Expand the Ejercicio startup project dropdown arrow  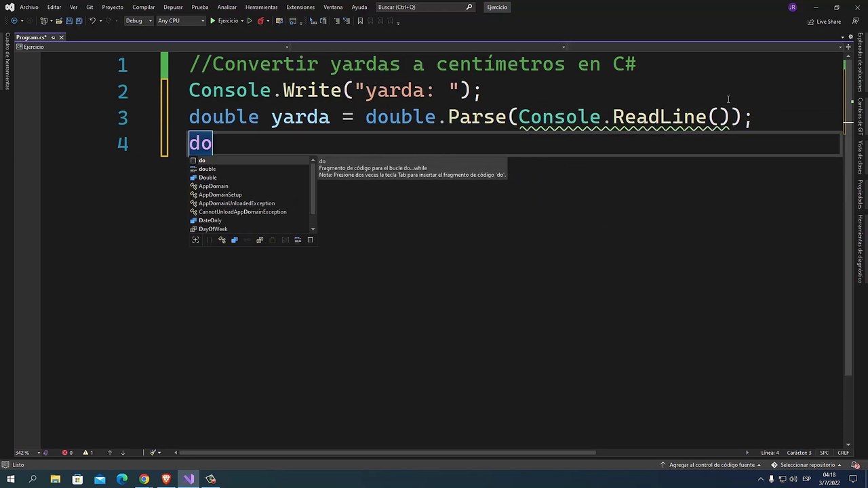tap(242, 21)
